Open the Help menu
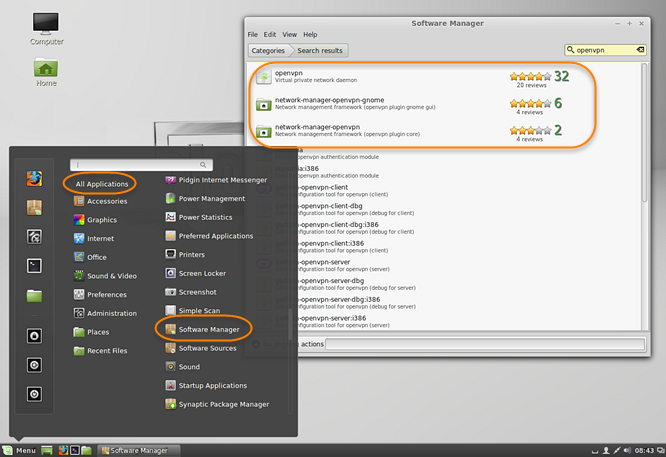Viewport: 666px width, 457px height. click(x=310, y=34)
